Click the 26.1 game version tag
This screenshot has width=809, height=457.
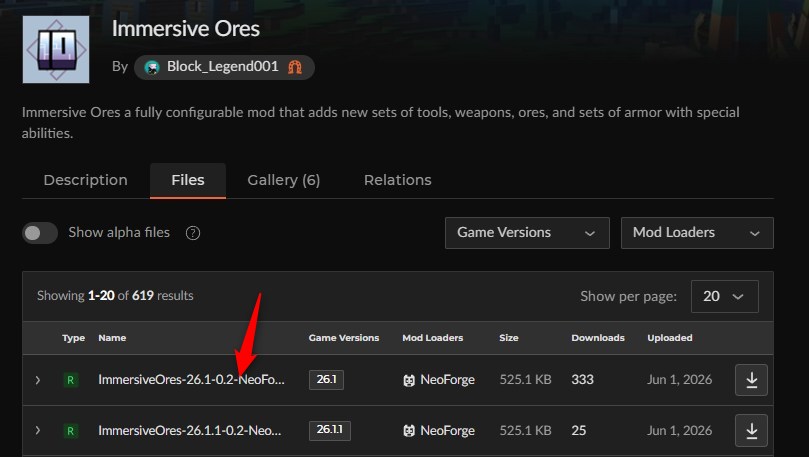pyautogui.click(x=326, y=380)
